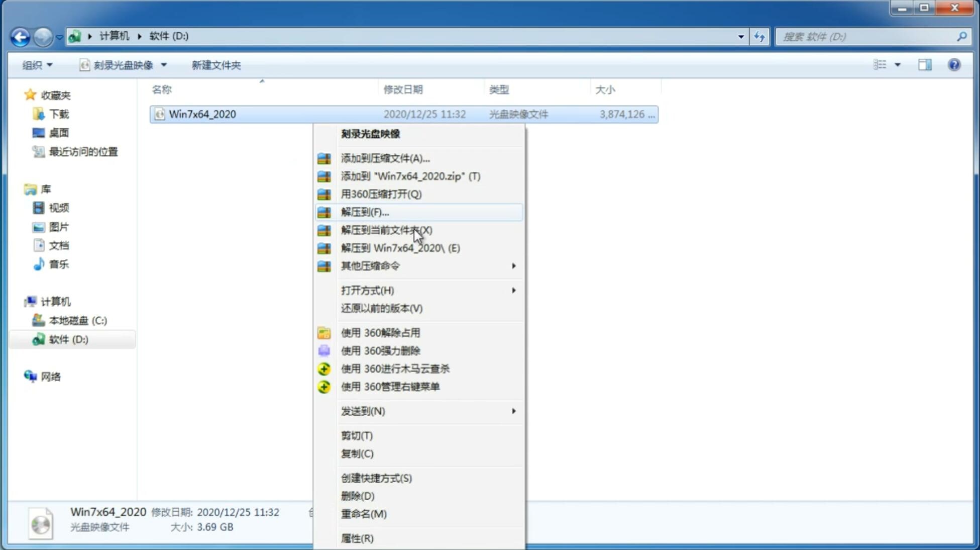The image size is (980, 550).
Task: Click 删除 context menu entry
Action: tap(358, 495)
